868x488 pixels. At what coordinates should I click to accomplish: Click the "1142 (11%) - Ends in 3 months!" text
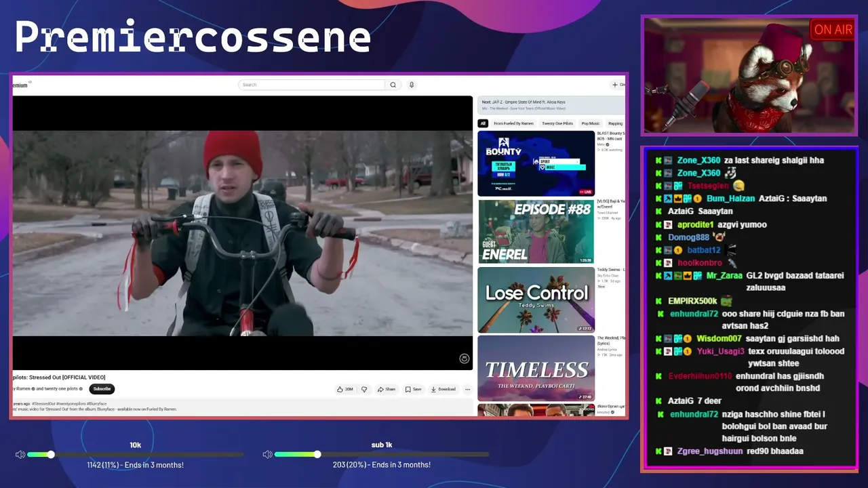[x=135, y=465]
